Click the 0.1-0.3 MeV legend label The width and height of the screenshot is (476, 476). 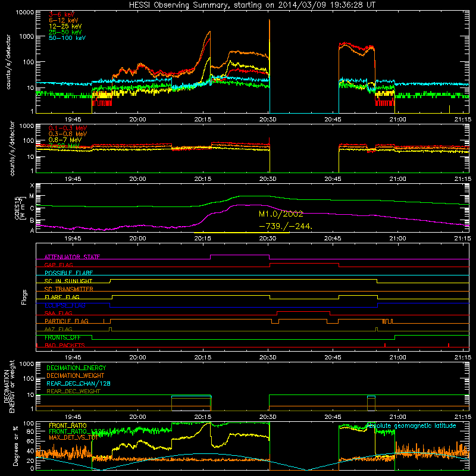(x=68, y=128)
